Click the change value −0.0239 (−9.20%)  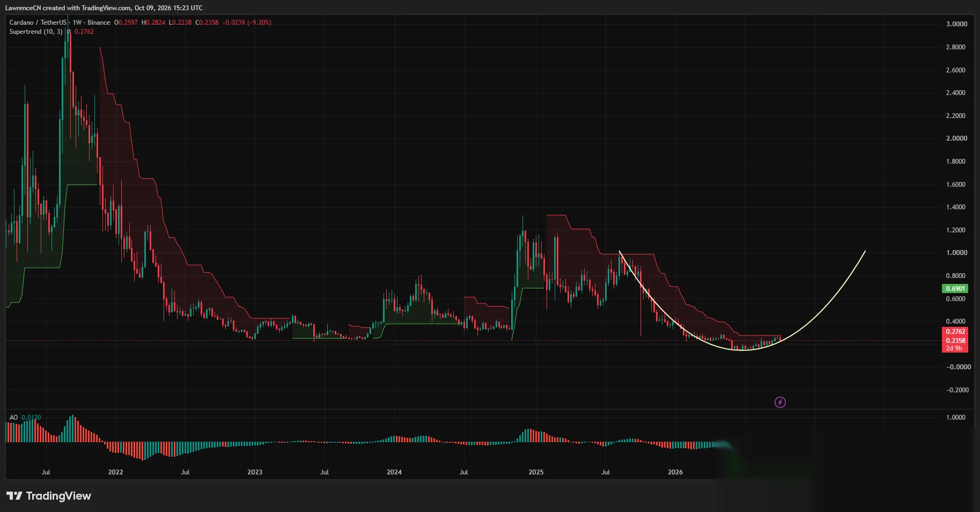coord(247,23)
